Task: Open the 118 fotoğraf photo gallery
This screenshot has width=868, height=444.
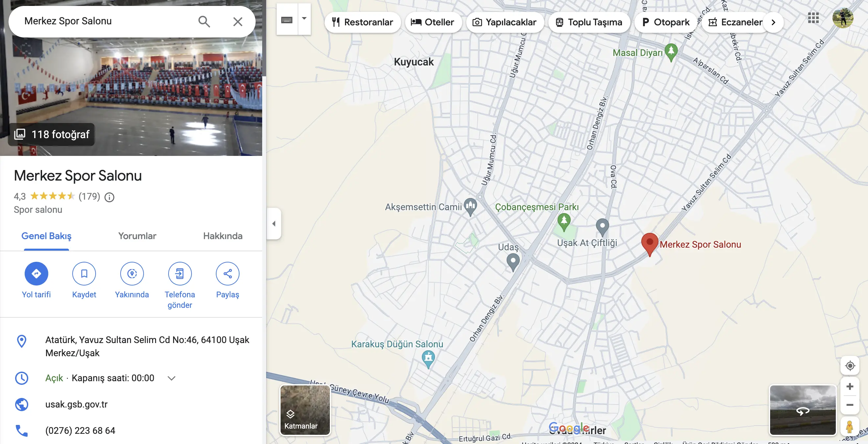Action: point(52,134)
